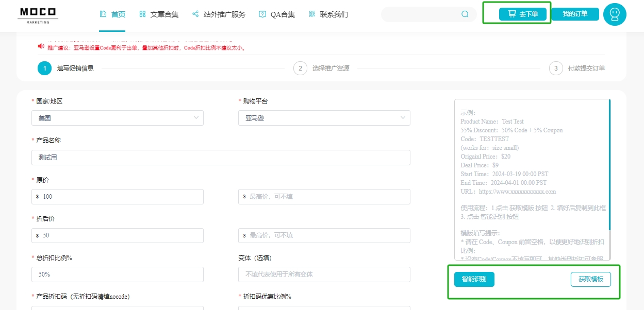Open 文章合集 menu item
This screenshot has width=644, height=310.
click(x=164, y=14)
